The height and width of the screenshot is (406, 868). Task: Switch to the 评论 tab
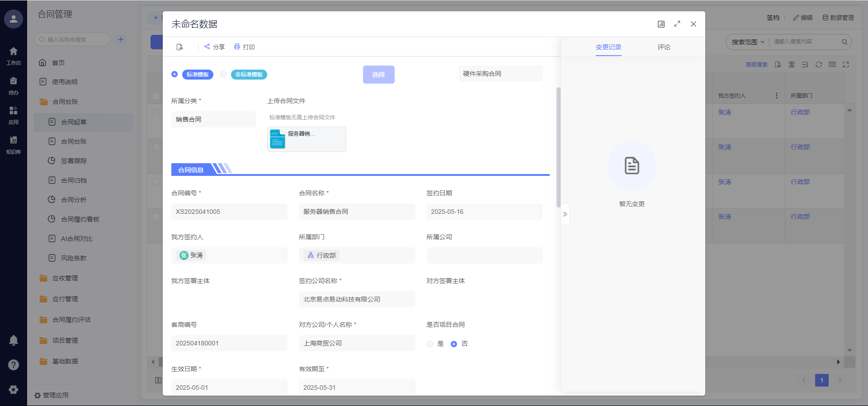point(664,47)
